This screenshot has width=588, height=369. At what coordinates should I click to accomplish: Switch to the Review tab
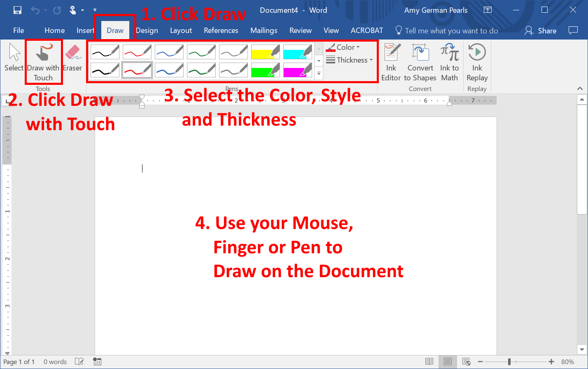click(300, 30)
